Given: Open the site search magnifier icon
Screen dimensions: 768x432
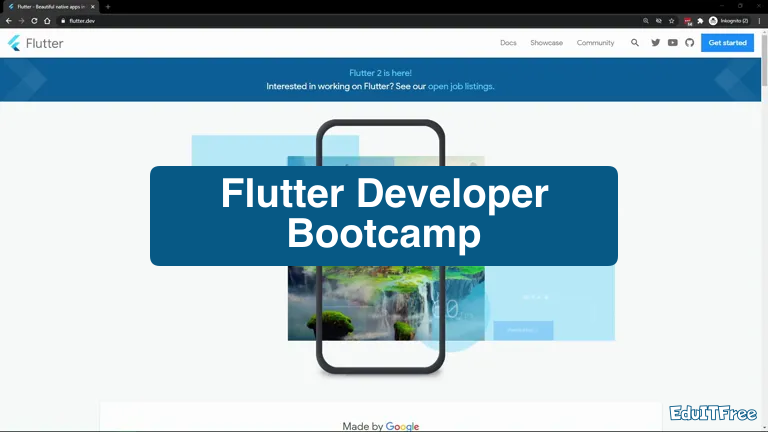Looking at the screenshot, I should pyautogui.click(x=635, y=43).
